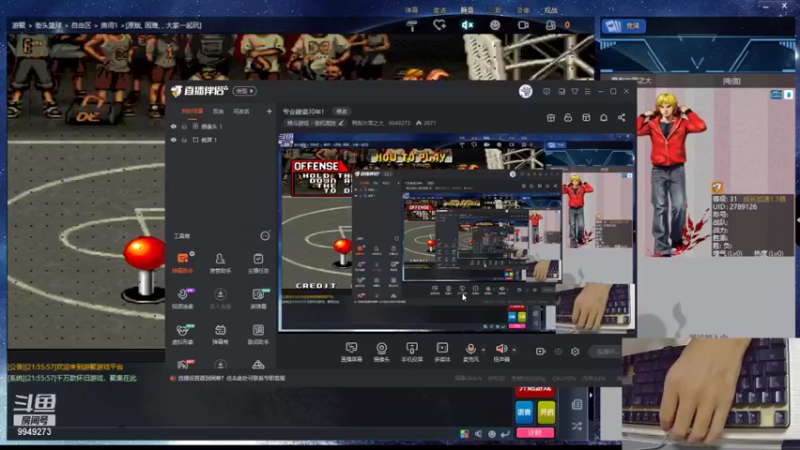This screenshot has height=450, width=800.
Task: Toggle visibility eye of 截屏 1 source
Action: coord(173,140)
